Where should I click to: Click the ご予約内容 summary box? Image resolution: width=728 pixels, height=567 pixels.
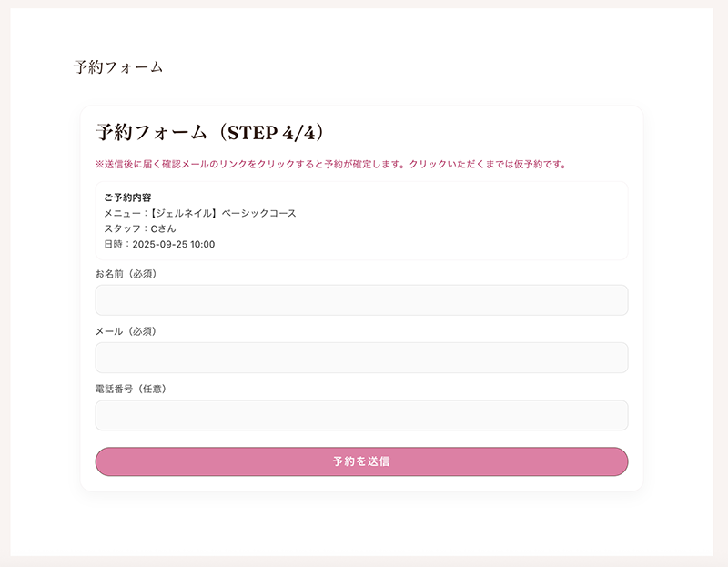pyautogui.click(x=361, y=217)
